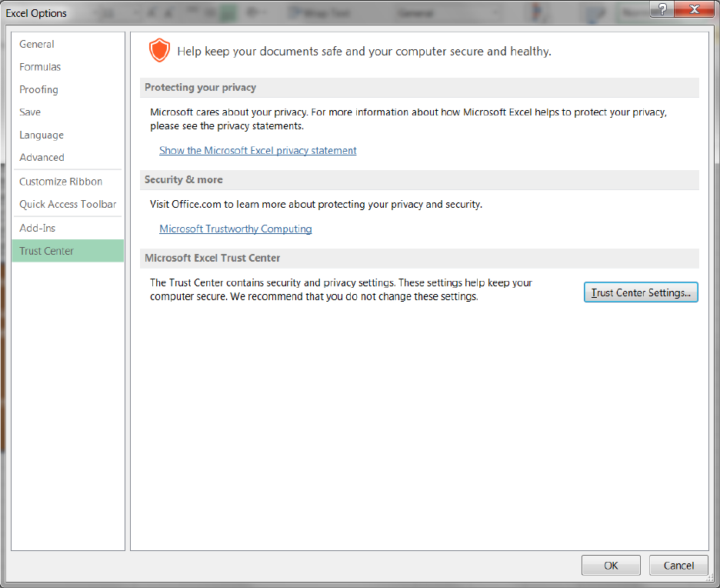Click the Excel Options title bar
720x588 pixels.
pos(308,12)
